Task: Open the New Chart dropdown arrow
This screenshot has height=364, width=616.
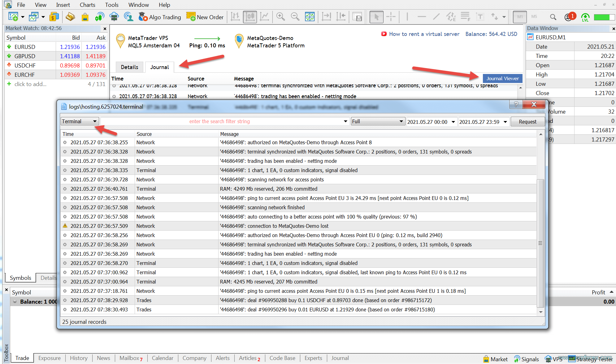Action: click(x=23, y=17)
